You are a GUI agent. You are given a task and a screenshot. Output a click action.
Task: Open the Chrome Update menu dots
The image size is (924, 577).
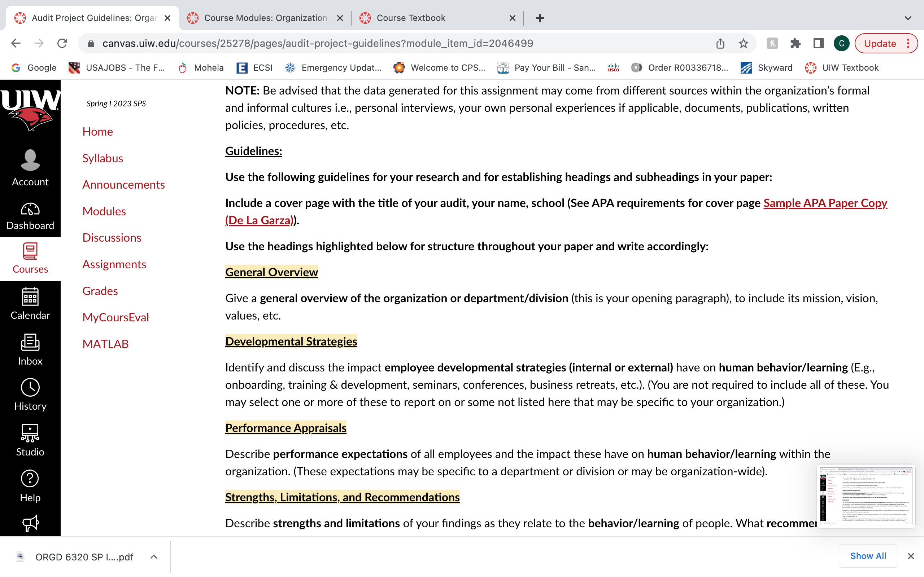pyautogui.click(x=908, y=44)
